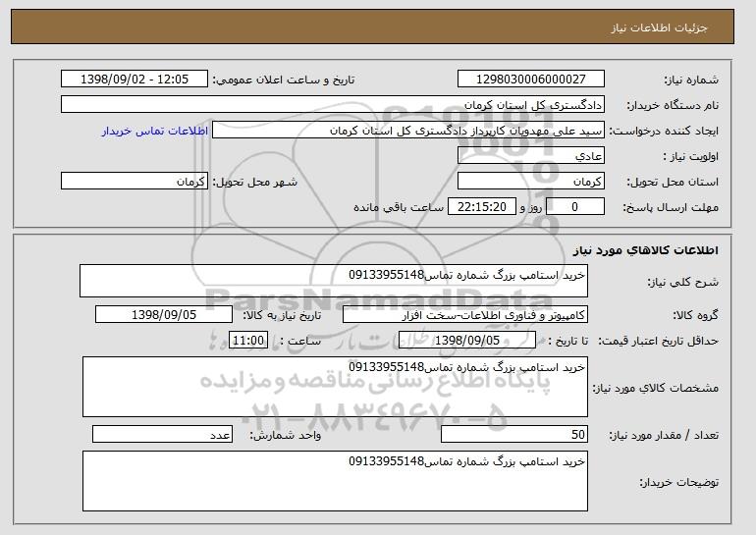Click the تعداد / مقدار مورد نیاز label
The image size is (756, 535).
click(x=664, y=435)
